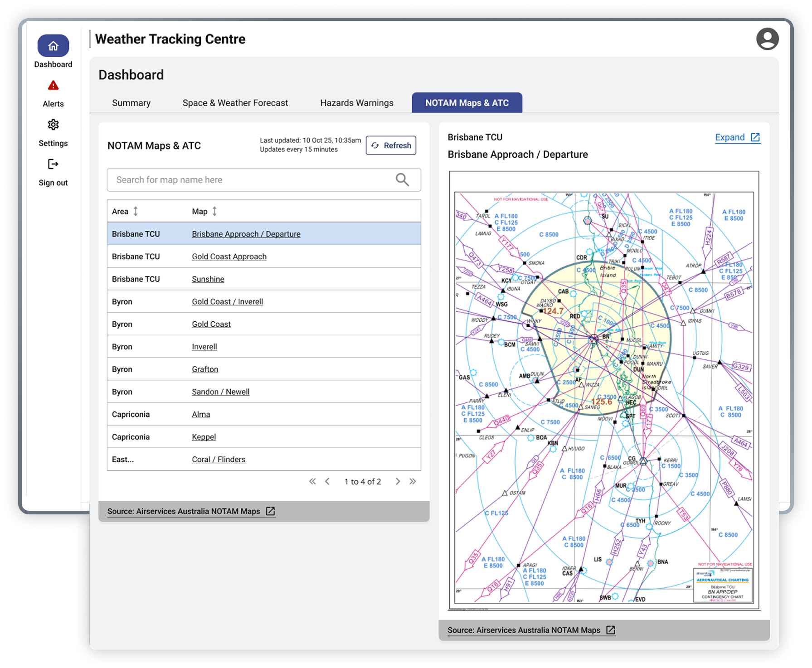Open the Alerts warning icon
The image size is (812, 668).
(x=53, y=85)
